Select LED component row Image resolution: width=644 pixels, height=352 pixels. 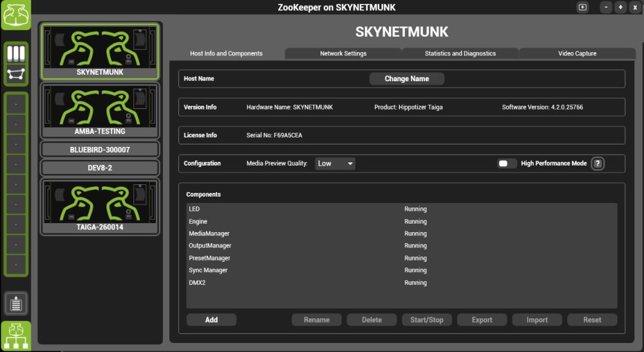[402, 209]
